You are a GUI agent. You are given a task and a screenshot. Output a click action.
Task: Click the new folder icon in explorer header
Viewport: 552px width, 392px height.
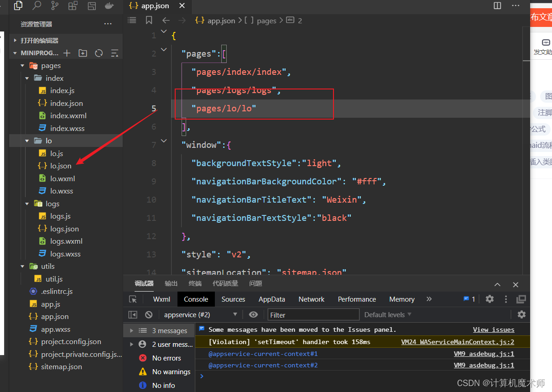tap(83, 53)
